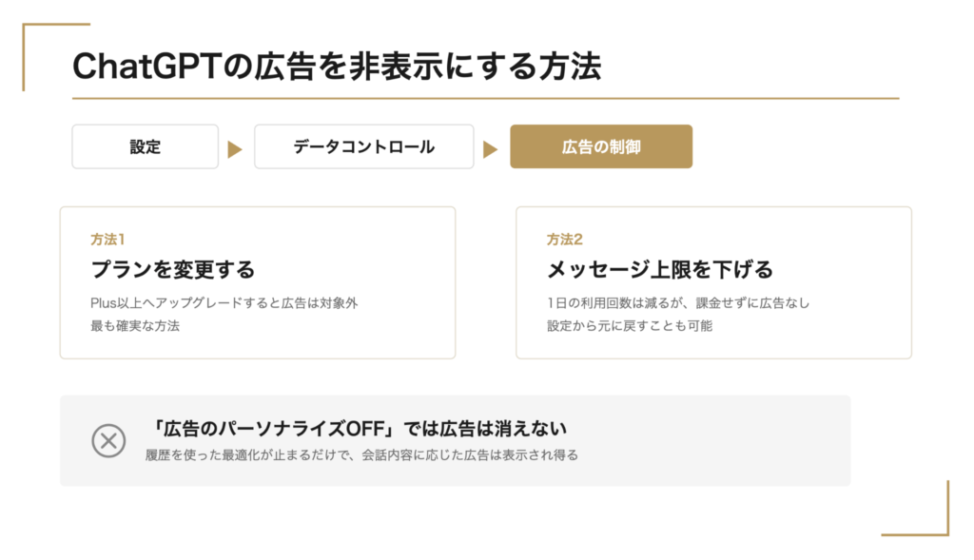Image resolution: width=974 pixels, height=560 pixels.
Task: Click gold arrow before 広告の制御
Action: click(x=491, y=149)
